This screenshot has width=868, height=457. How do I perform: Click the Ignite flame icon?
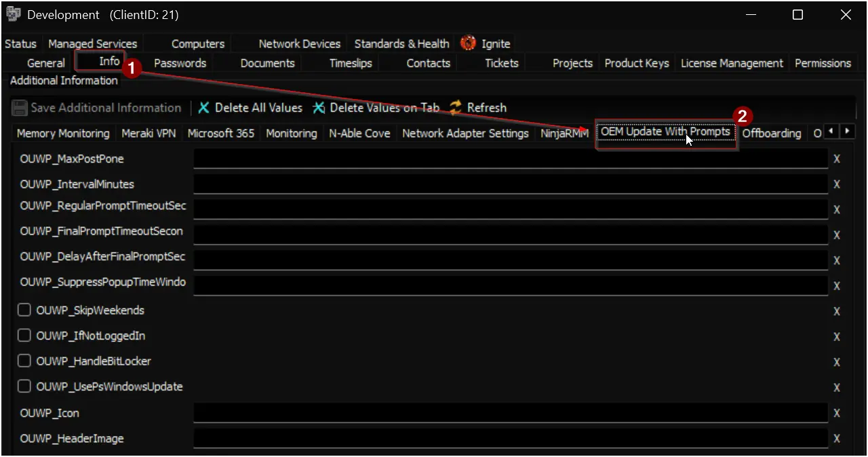pos(468,43)
